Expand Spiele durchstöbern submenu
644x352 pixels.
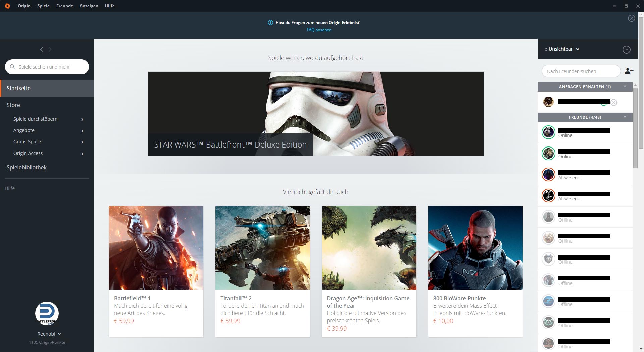coord(82,119)
